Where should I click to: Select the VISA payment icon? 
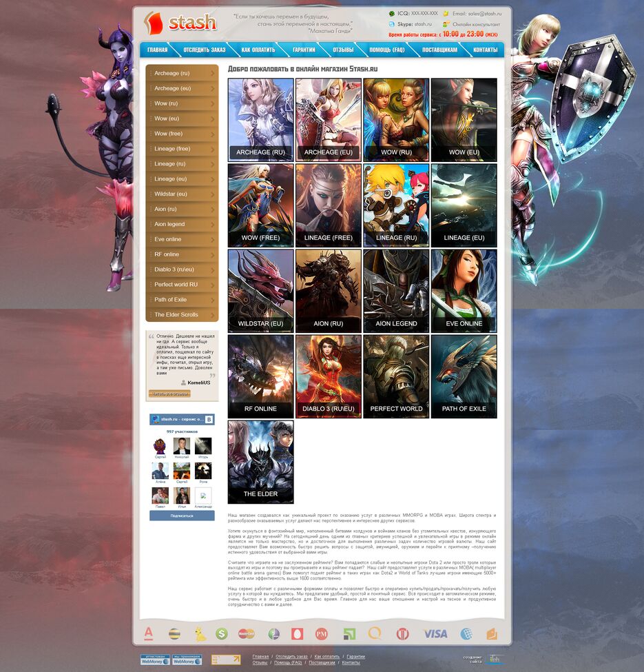tap(435, 634)
